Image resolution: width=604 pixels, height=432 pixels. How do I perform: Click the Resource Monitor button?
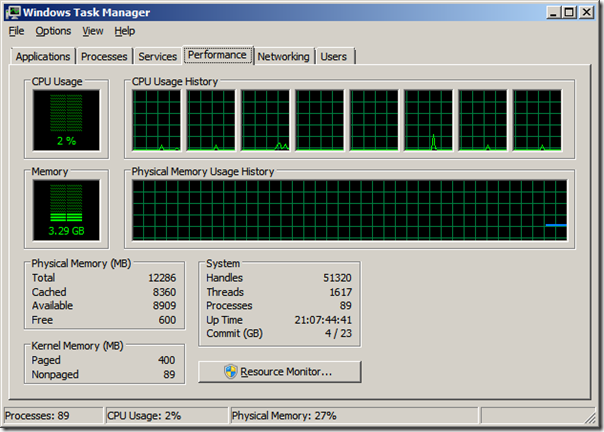[280, 371]
